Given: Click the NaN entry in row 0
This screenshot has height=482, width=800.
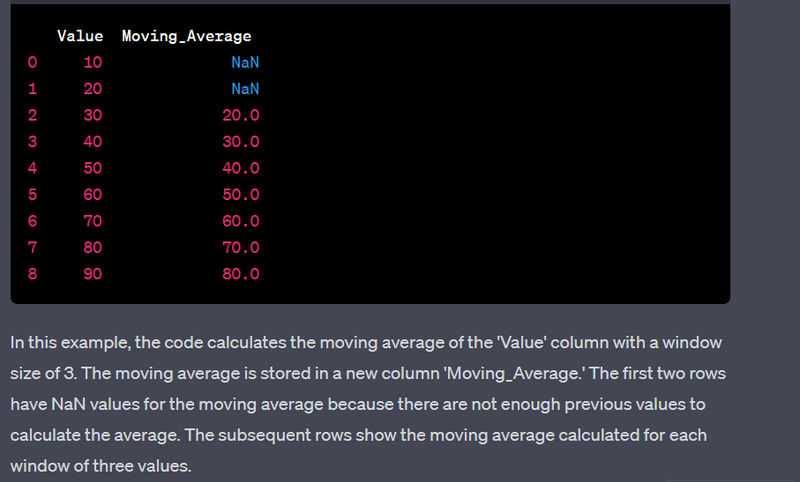Looking at the screenshot, I should (245, 63).
